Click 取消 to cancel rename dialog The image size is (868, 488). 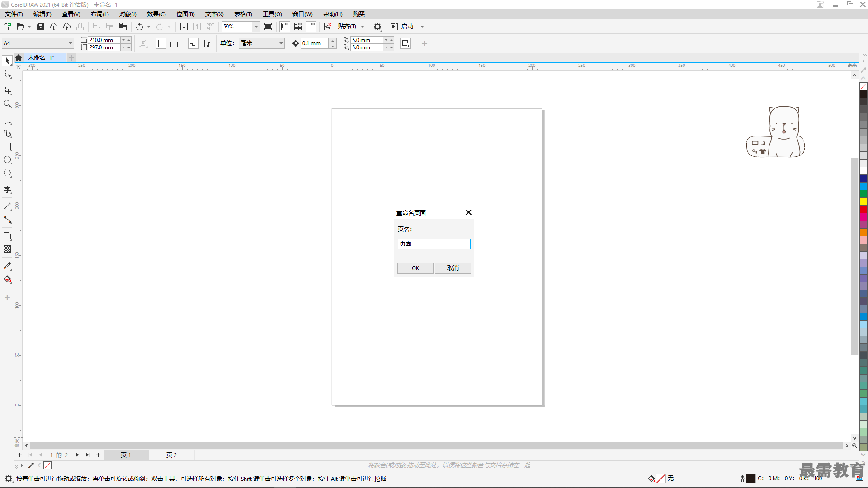(453, 268)
